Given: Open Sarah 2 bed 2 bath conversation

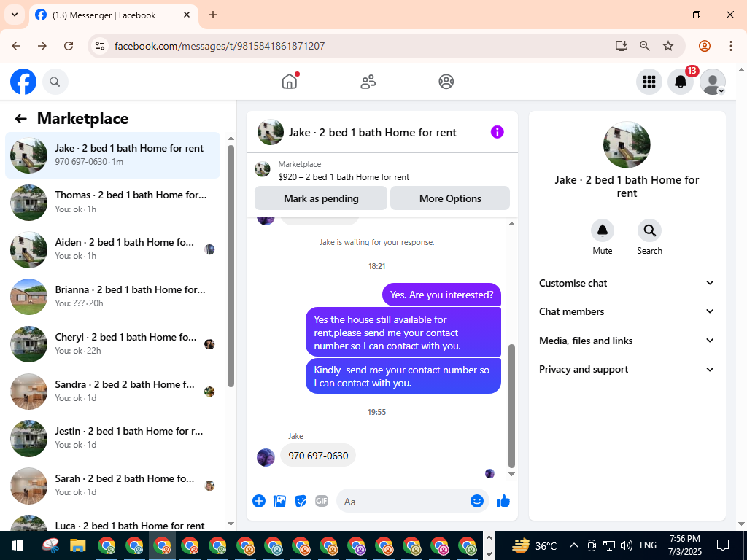Looking at the screenshot, I should [113, 485].
